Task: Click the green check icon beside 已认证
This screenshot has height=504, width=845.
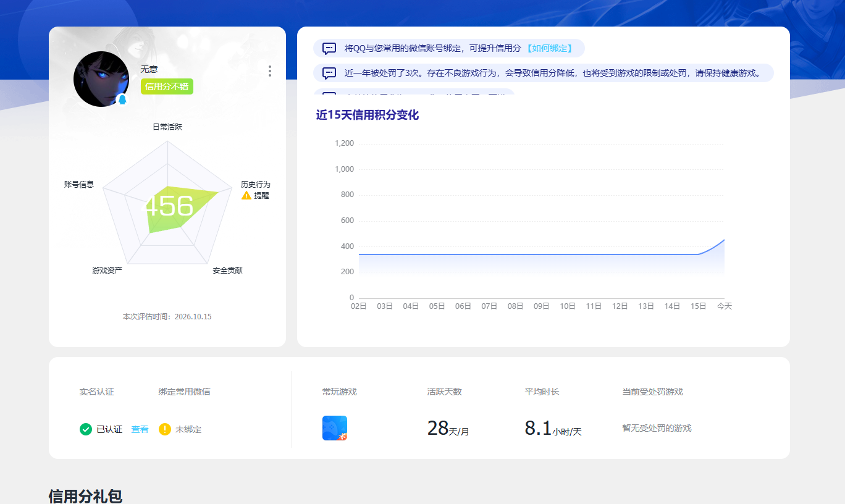Action: coord(86,429)
